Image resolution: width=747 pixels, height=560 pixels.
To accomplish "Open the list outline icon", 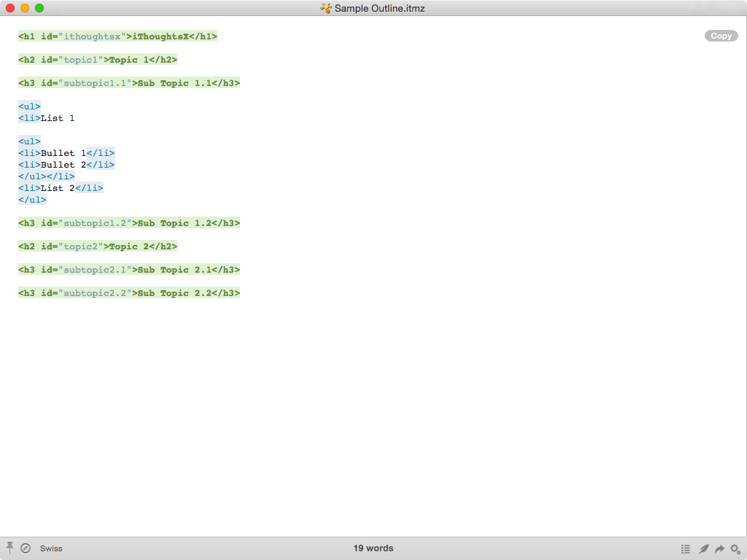I will (x=686, y=549).
